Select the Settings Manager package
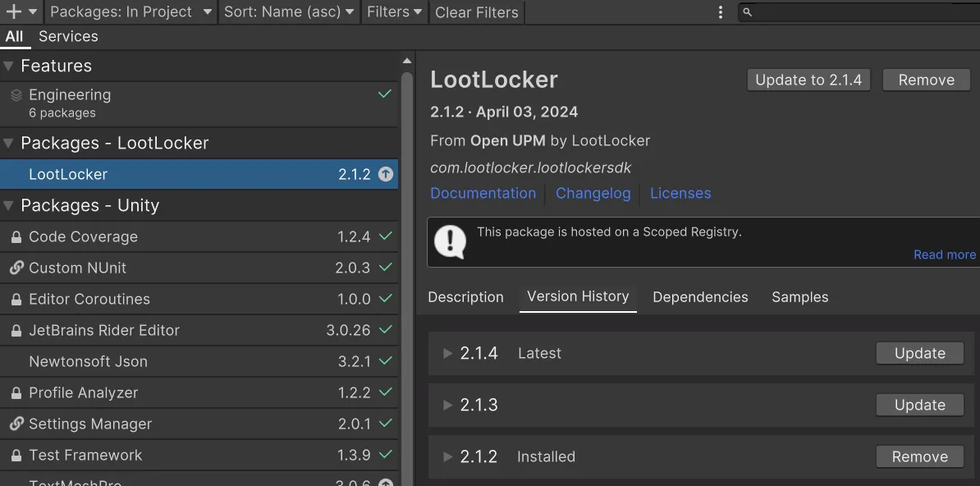 [x=199, y=424]
